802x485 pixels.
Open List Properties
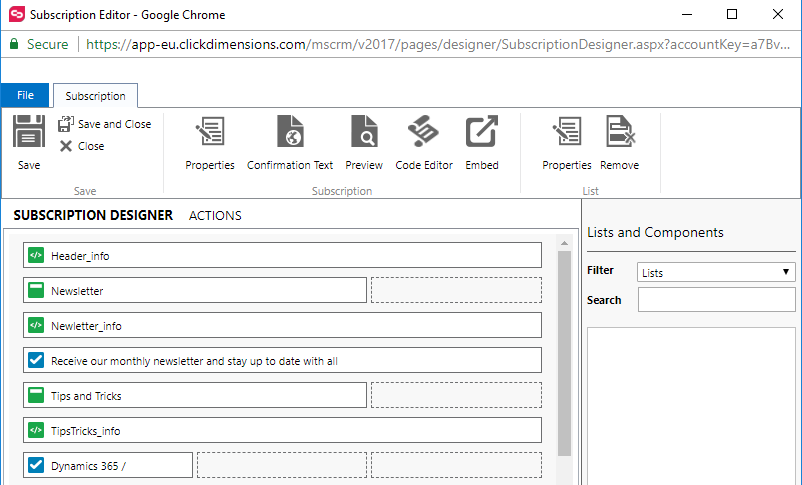[567, 143]
